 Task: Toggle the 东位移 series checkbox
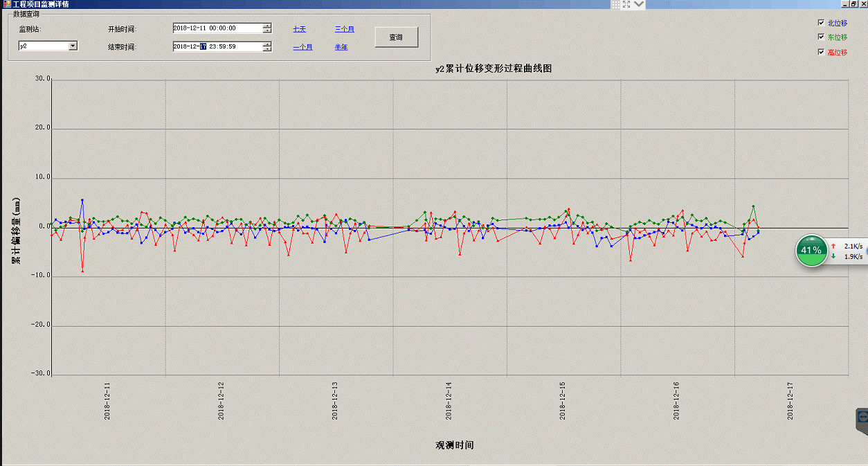click(x=822, y=37)
